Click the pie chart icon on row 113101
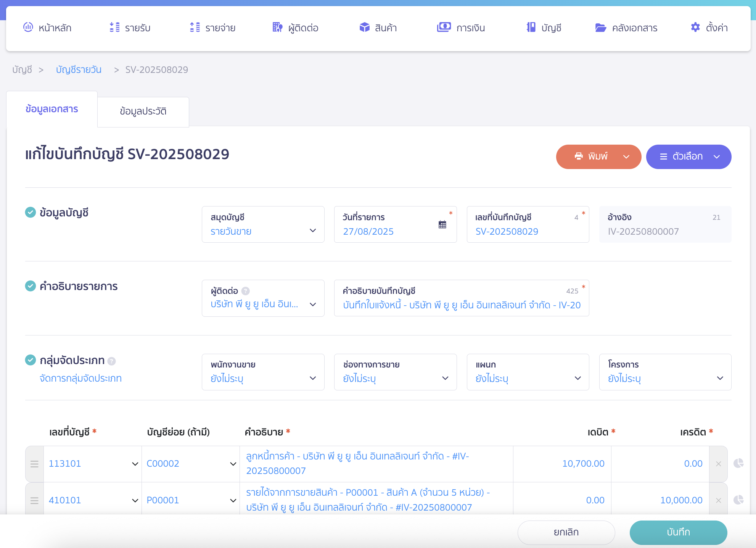 coord(738,463)
